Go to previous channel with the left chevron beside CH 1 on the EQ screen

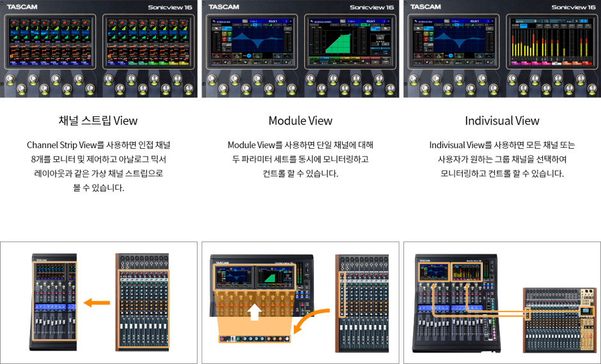(251, 21)
